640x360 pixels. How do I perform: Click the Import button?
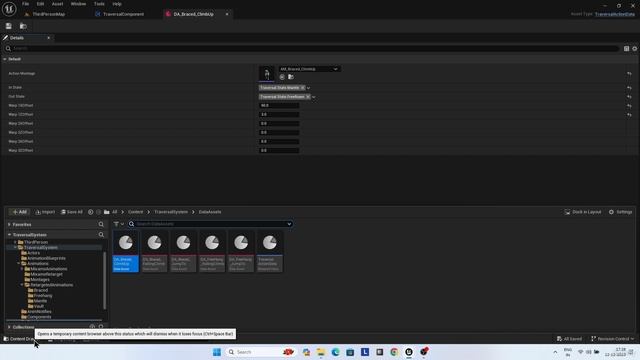45,212
